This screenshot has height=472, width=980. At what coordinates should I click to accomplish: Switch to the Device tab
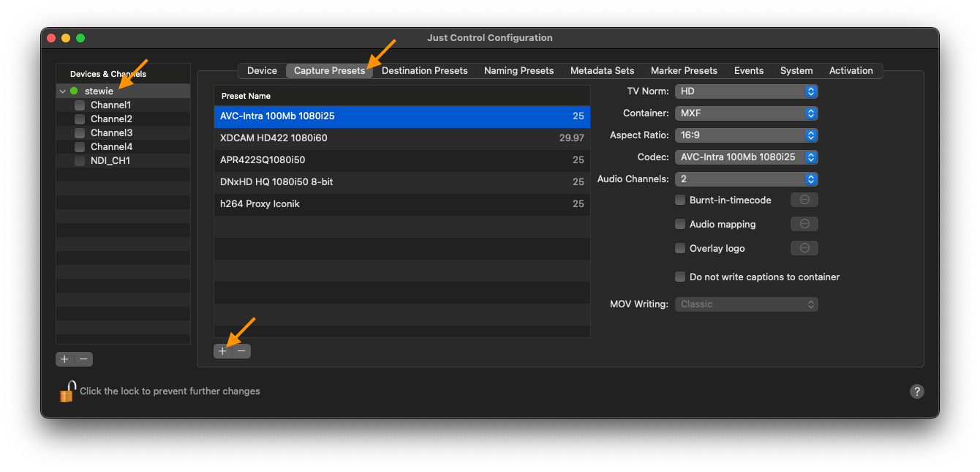[262, 71]
